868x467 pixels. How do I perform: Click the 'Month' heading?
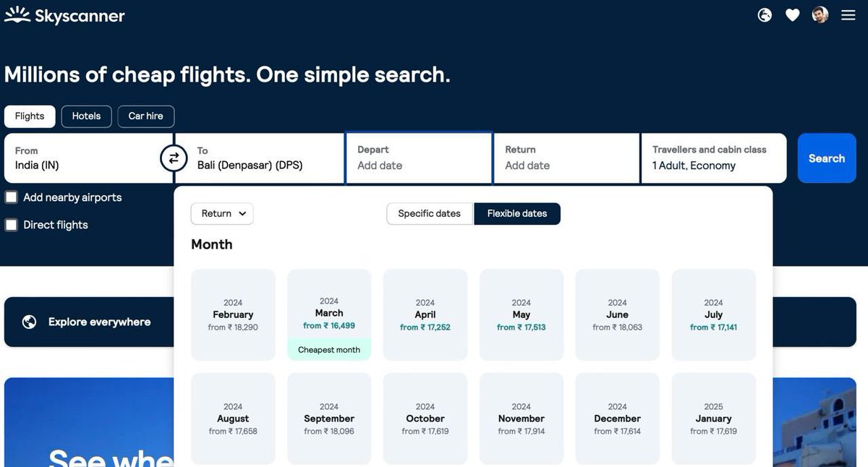click(212, 244)
